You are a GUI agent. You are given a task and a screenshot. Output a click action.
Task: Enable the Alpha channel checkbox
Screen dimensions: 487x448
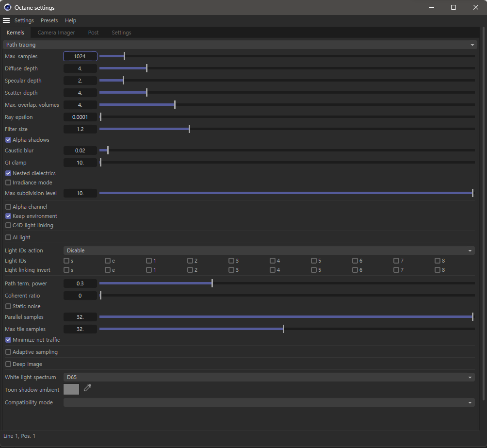point(8,207)
